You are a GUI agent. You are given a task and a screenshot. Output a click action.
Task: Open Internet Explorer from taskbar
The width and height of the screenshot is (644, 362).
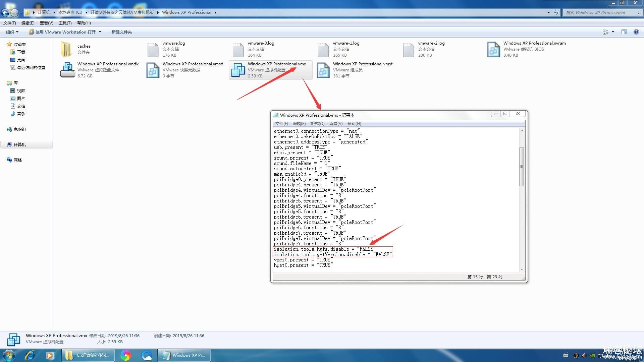click(30, 355)
